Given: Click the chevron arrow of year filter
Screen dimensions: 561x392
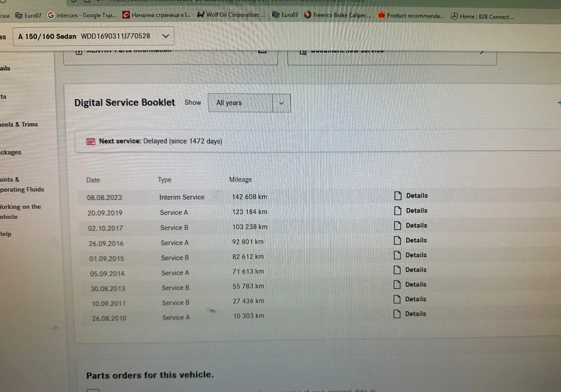Looking at the screenshot, I should click(281, 103).
